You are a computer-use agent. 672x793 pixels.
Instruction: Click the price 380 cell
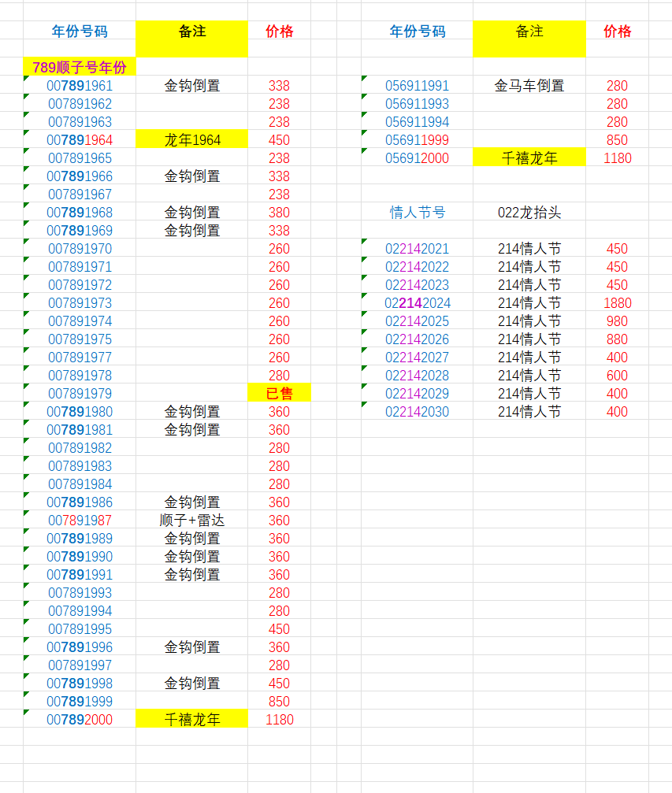280,213
